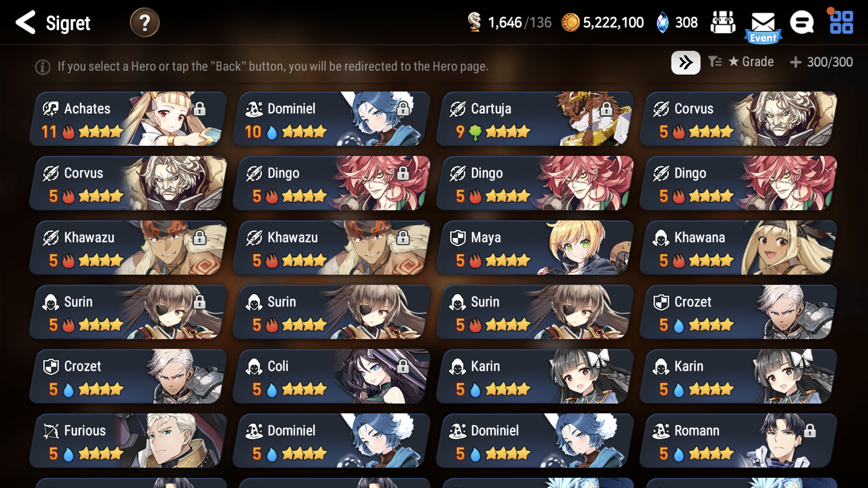Choose the Khawana hero card
Viewport: 868px width, 488px height.
pos(738,248)
